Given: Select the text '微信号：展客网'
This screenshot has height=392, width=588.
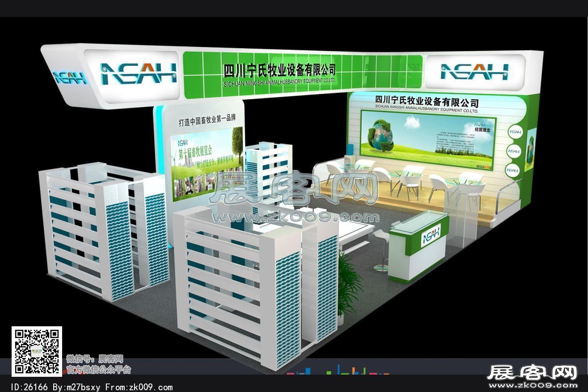Looking at the screenshot, I should click(95, 359).
